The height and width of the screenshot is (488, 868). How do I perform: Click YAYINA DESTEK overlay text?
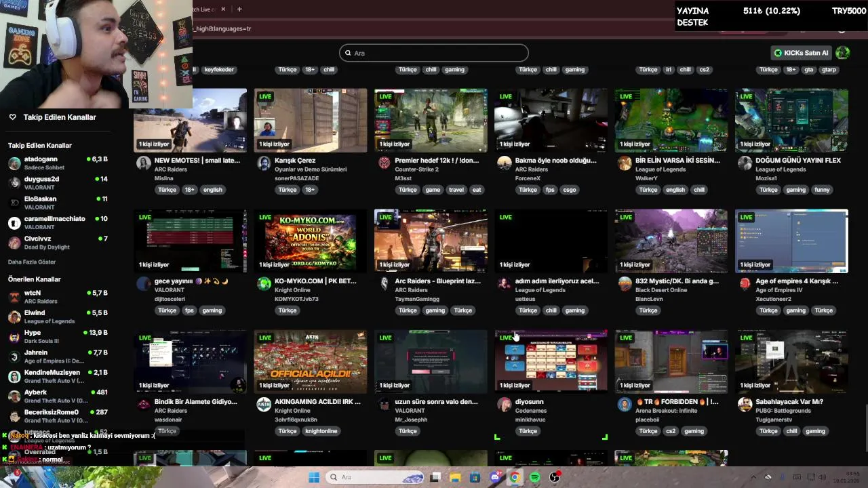coord(693,17)
